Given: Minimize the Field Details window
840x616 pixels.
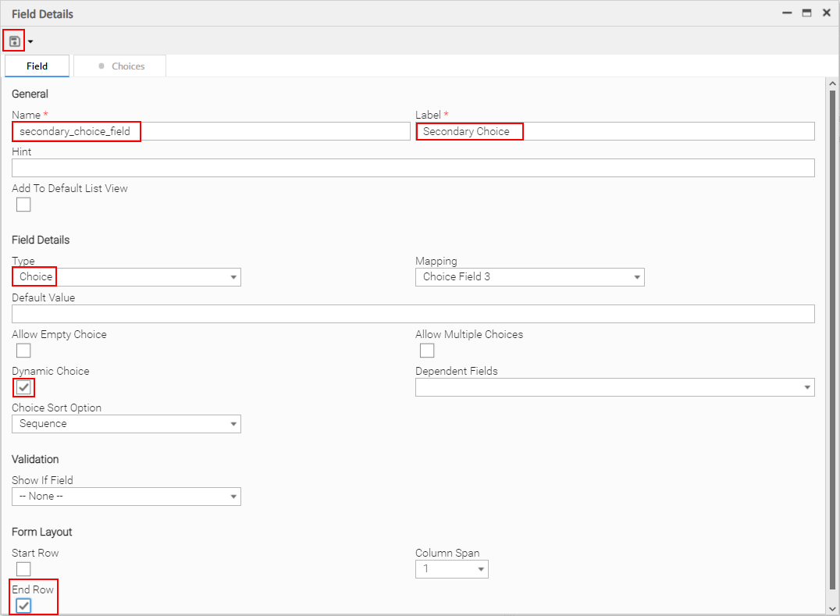Looking at the screenshot, I should 787,13.
